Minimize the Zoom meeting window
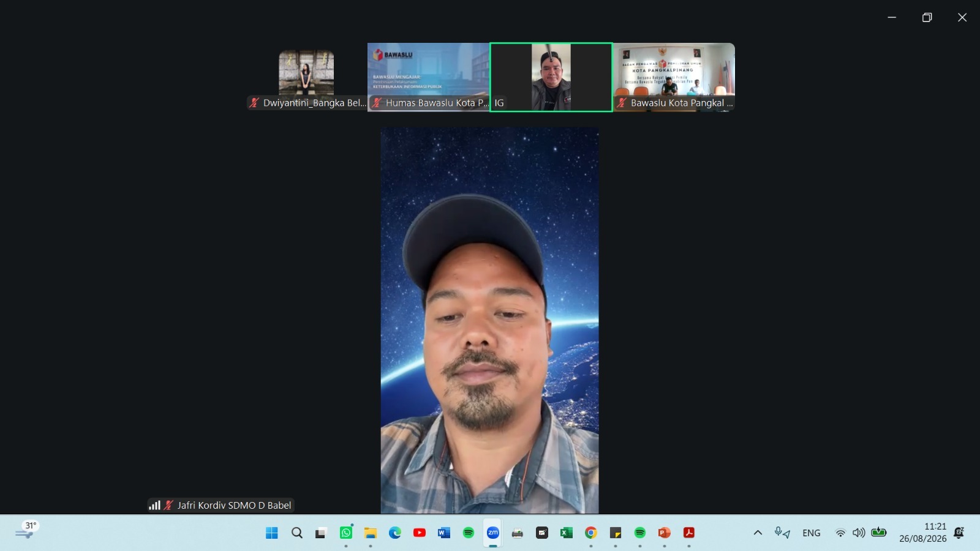980x551 pixels. click(892, 17)
